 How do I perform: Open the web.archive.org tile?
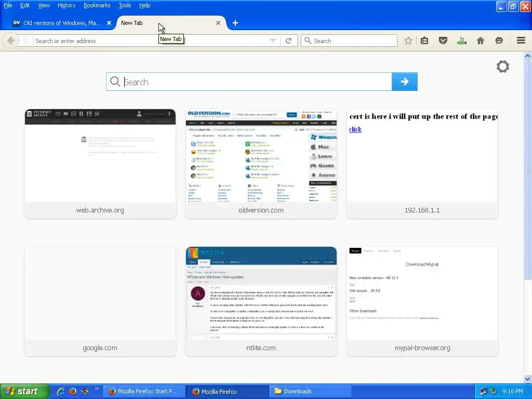100,164
